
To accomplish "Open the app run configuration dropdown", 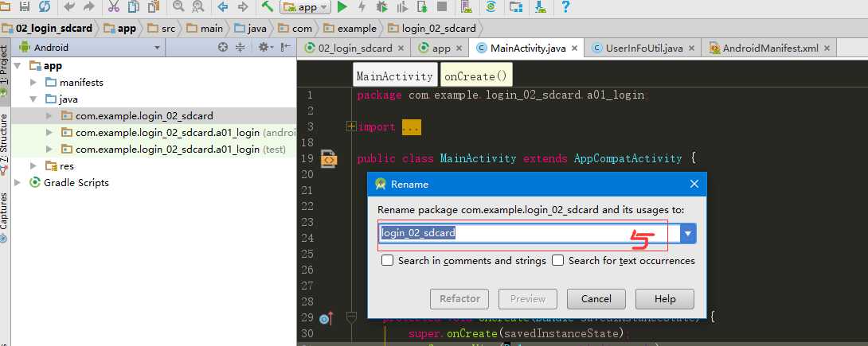I will [306, 7].
